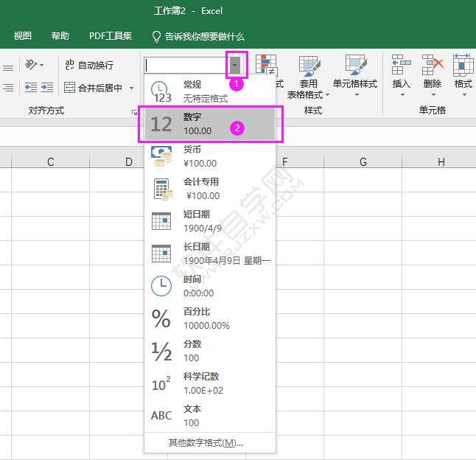Expand the Merge & Center dropdown arrow

pyautogui.click(x=131, y=88)
